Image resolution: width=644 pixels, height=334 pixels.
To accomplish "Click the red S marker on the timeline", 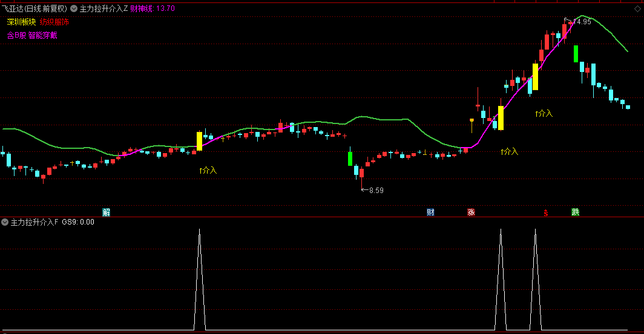I will pyautogui.click(x=546, y=213).
